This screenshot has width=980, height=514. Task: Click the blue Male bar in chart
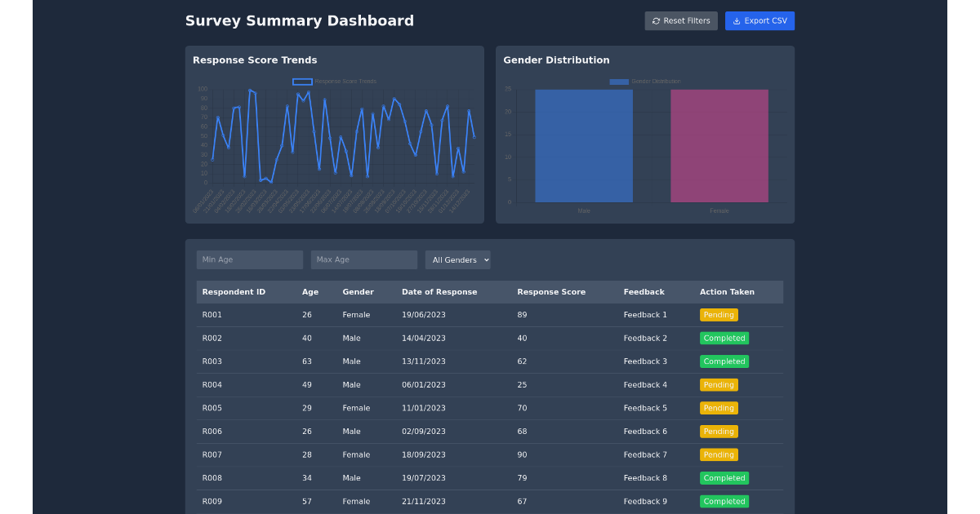click(584, 147)
